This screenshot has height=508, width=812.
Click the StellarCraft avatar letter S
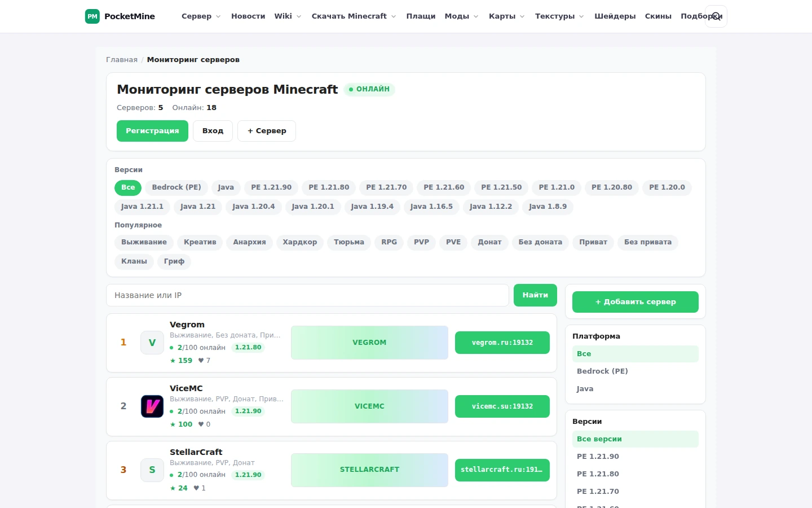[x=152, y=470]
